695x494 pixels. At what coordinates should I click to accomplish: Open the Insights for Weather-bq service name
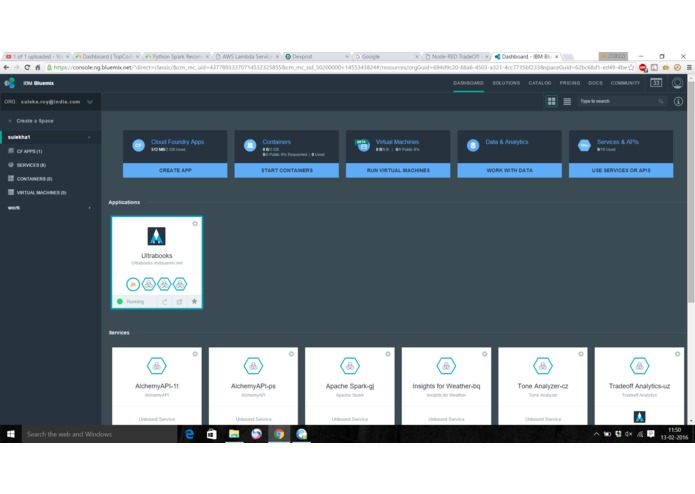coord(446,386)
